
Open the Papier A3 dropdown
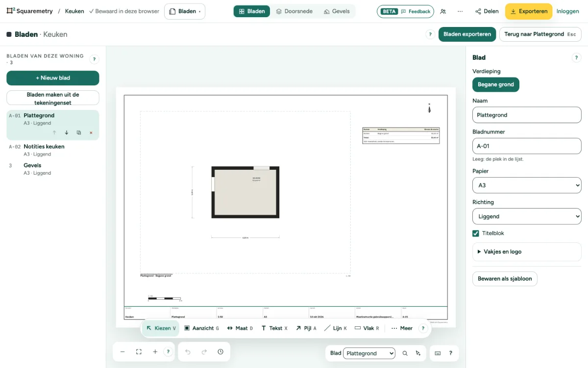pos(527,185)
